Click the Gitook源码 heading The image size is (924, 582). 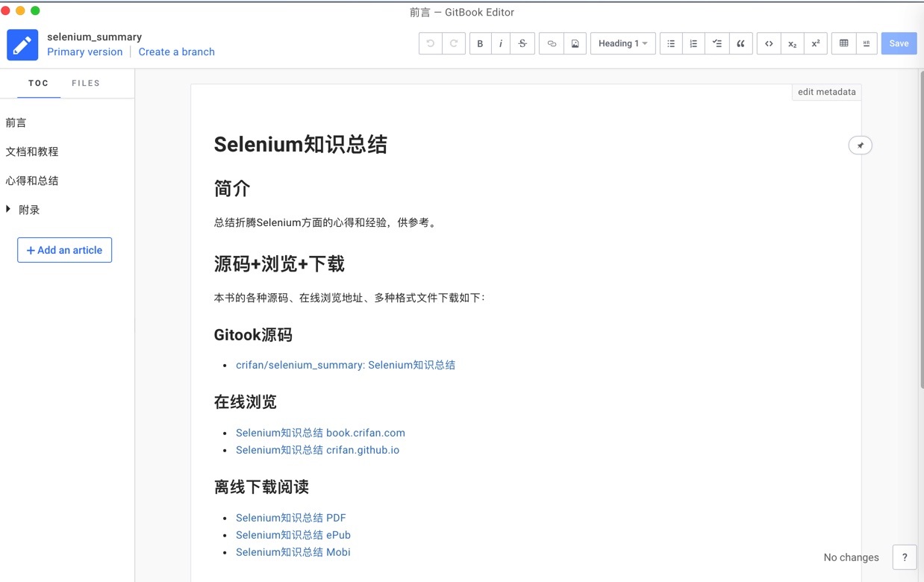pyautogui.click(x=253, y=335)
